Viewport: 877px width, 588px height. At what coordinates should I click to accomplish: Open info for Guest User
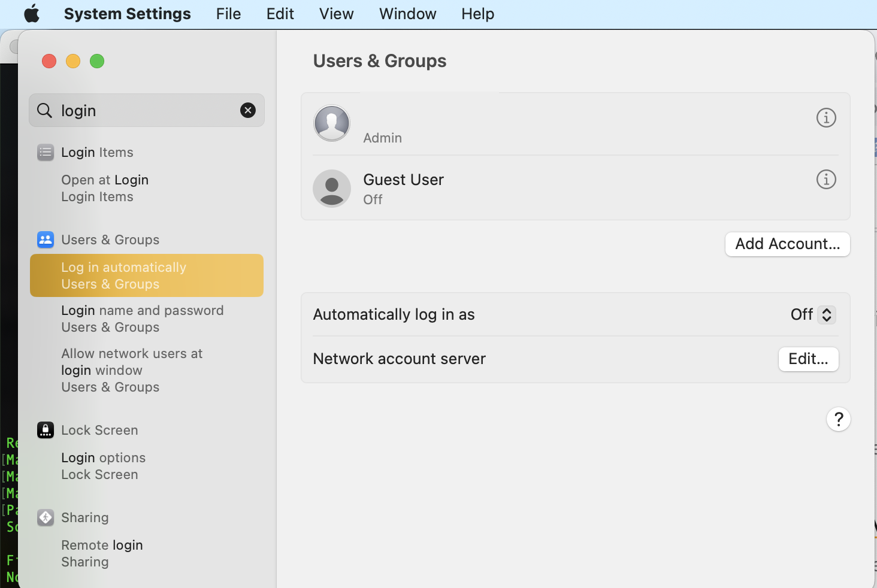[x=826, y=180]
